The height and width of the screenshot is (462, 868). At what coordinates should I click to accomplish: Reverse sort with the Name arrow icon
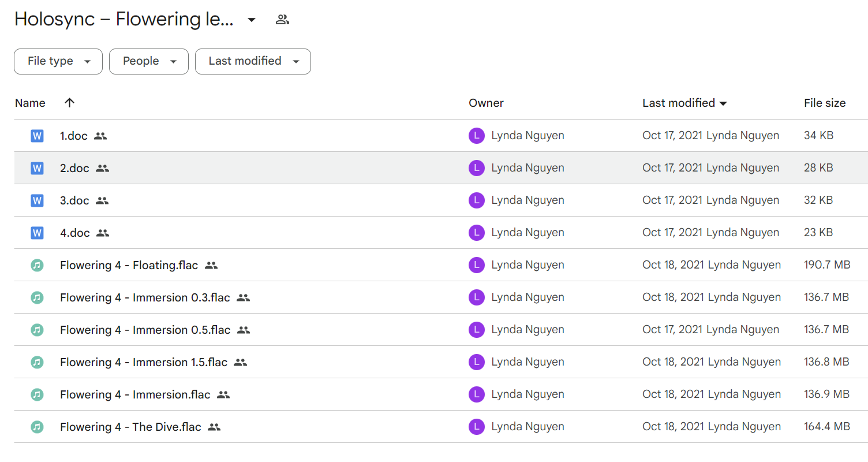pos(69,103)
